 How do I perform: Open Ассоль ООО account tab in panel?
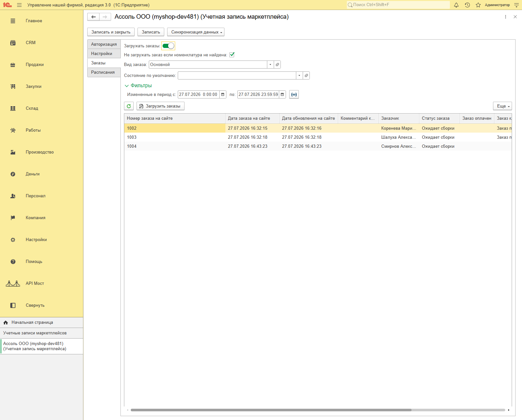(x=42, y=346)
